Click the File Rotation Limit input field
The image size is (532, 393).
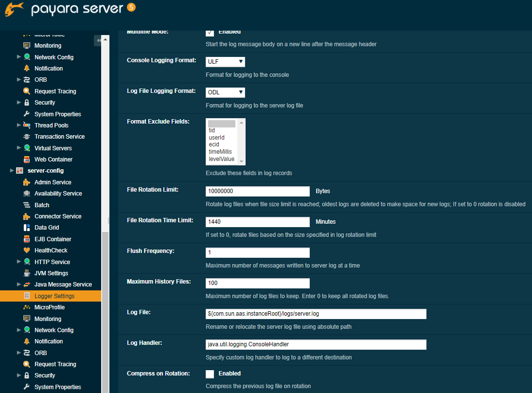(258, 191)
